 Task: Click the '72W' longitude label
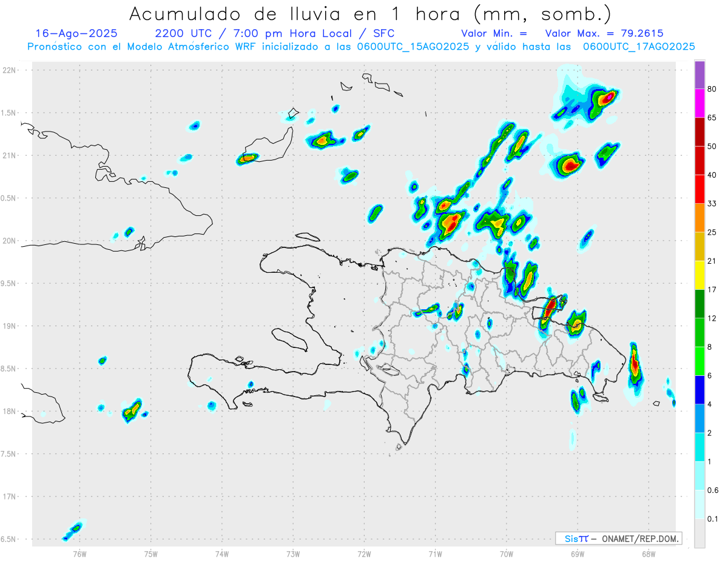(365, 553)
